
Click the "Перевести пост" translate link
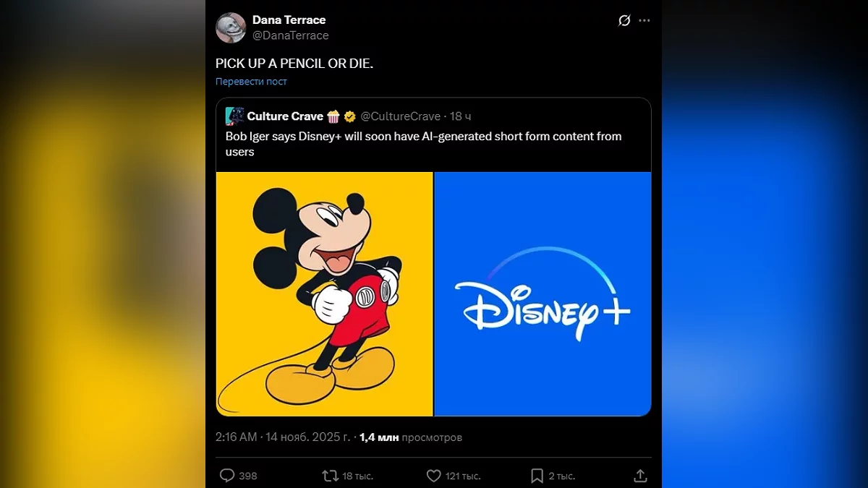[251, 82]
